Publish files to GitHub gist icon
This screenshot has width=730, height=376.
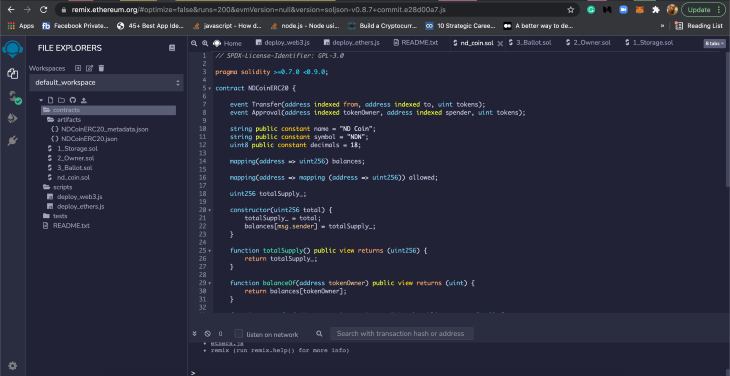[73, 100]
